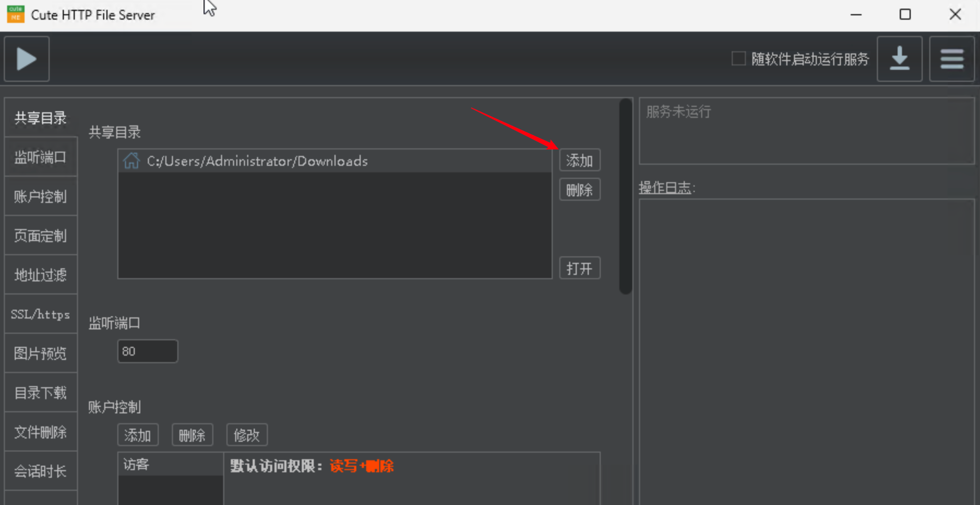Image resolution: width=980 pixels, height=505 pixels.
Task: Click the settings panel vertical scrollbar
Action: pyautogui.click(x=625, y=196)
